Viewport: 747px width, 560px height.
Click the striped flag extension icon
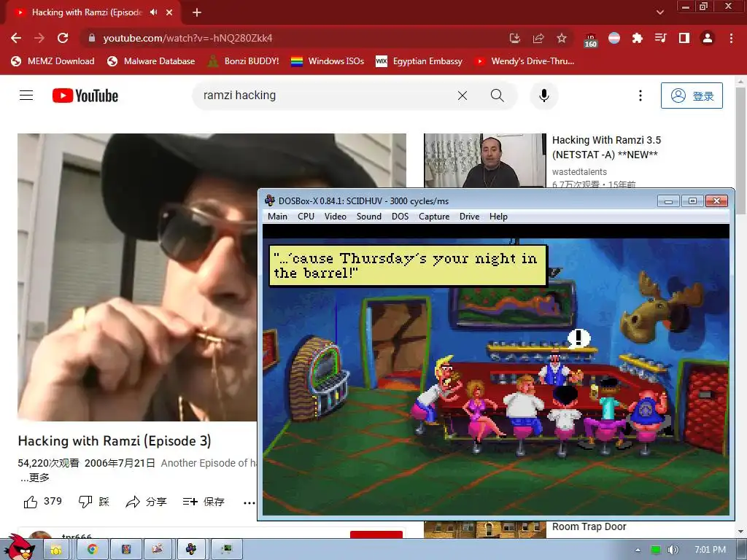tap(614, 38)
